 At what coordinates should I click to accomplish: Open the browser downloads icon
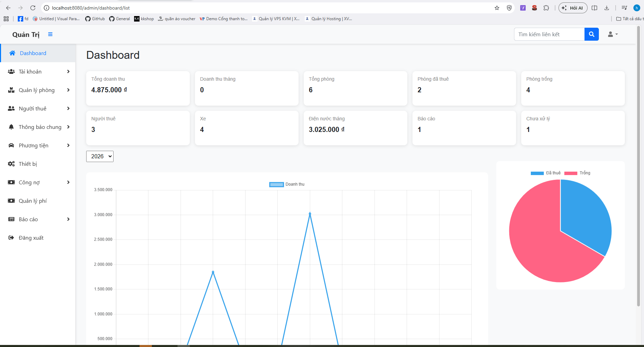click(x=607, y=8)
